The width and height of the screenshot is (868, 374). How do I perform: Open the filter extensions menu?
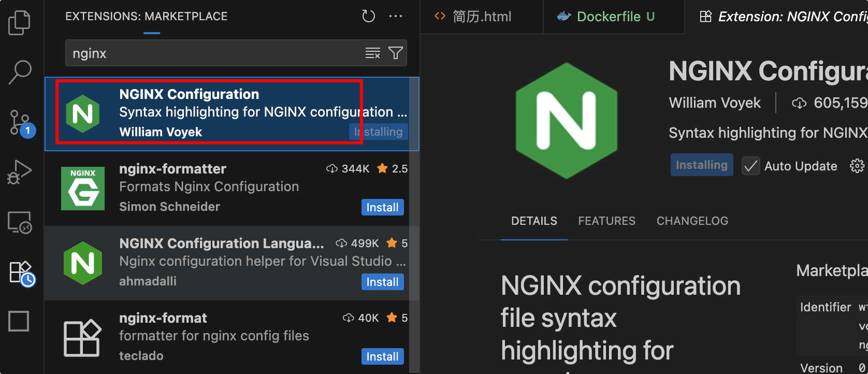[396, 53]
